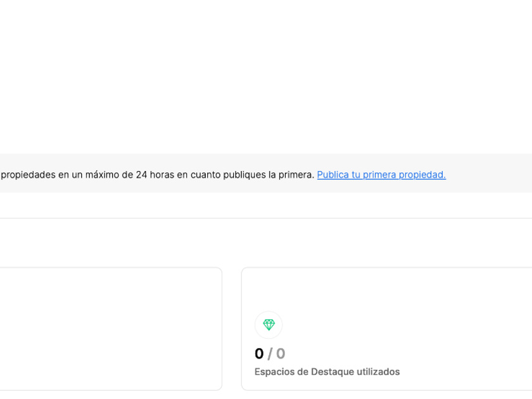Click the slash between the two zero counters

tap(270, 353)
